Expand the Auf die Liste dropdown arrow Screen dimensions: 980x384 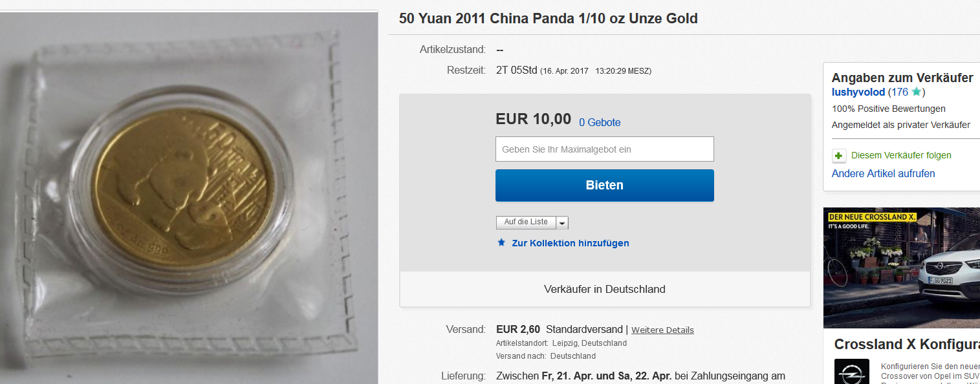click(562, 223)
